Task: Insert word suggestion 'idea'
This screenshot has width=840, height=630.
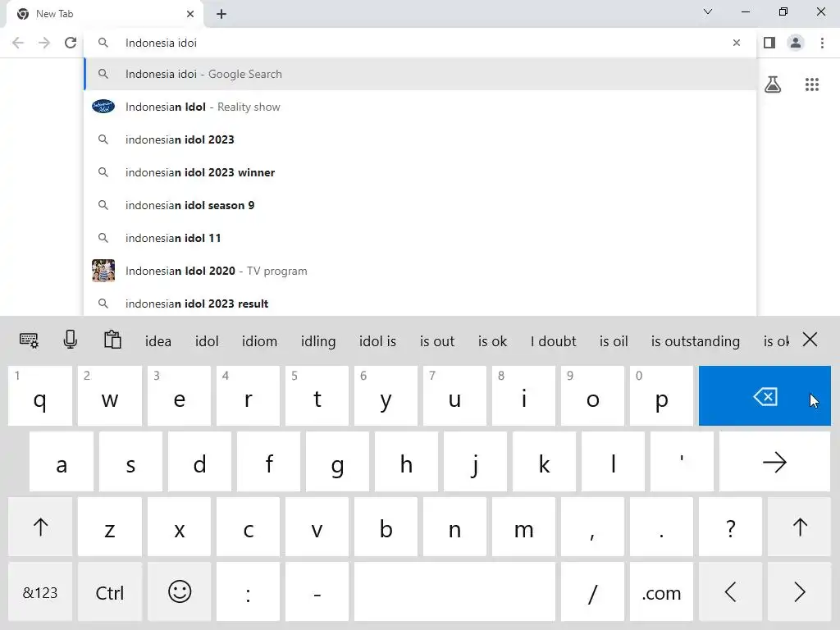Action: [158, 341]
